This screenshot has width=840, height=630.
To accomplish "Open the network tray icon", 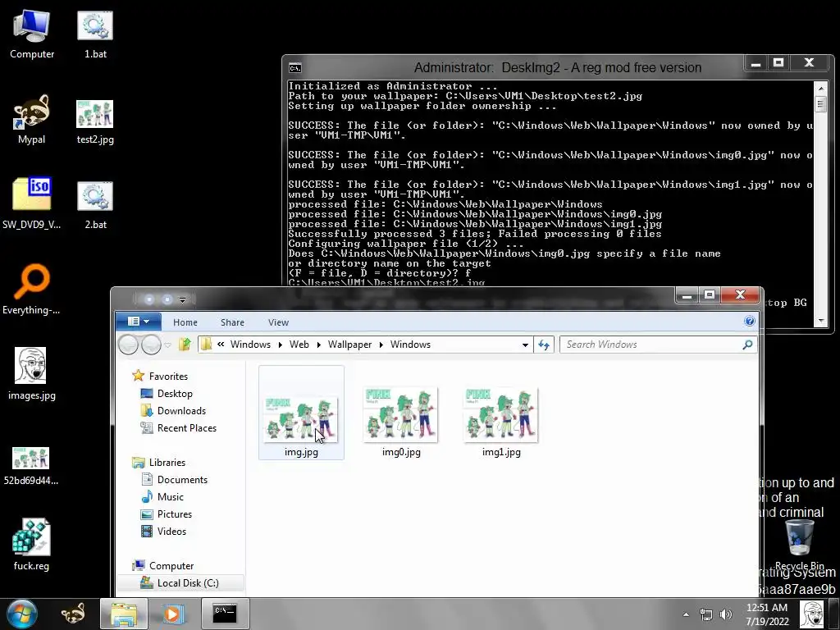I will 706,614.
